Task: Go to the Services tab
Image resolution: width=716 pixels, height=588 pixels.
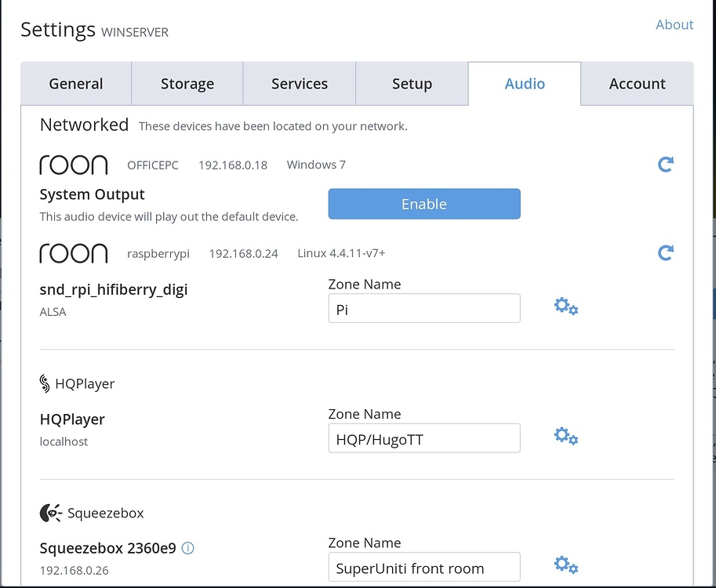Action: (x=300, y=84)
